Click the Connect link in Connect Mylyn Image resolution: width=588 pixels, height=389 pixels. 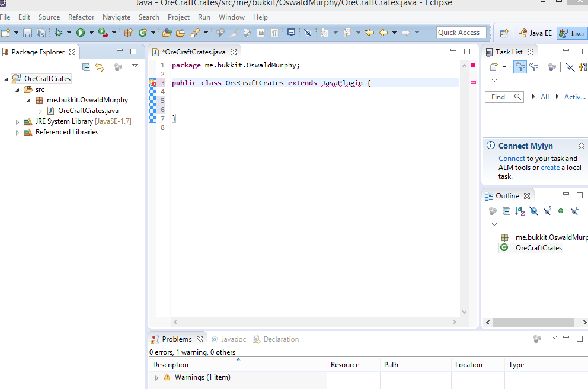pos(512,159)
